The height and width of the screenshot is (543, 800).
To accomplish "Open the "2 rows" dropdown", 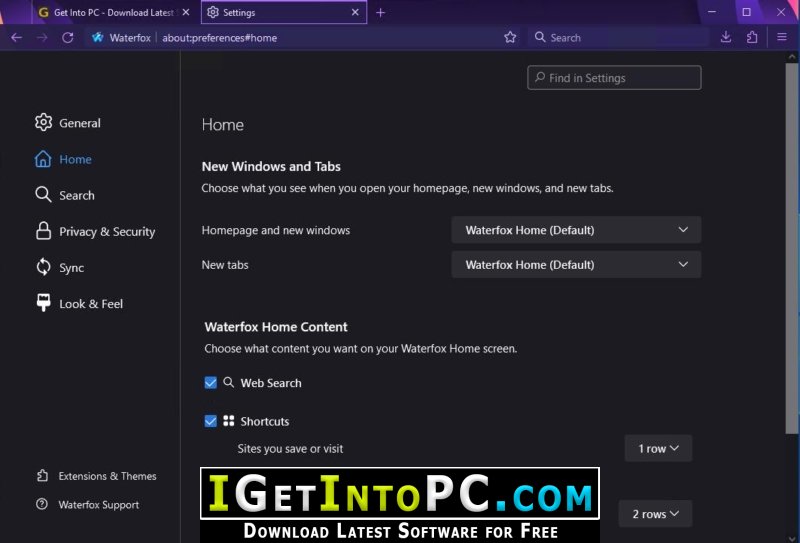I will pyautogui.click(x=655, y=514).
